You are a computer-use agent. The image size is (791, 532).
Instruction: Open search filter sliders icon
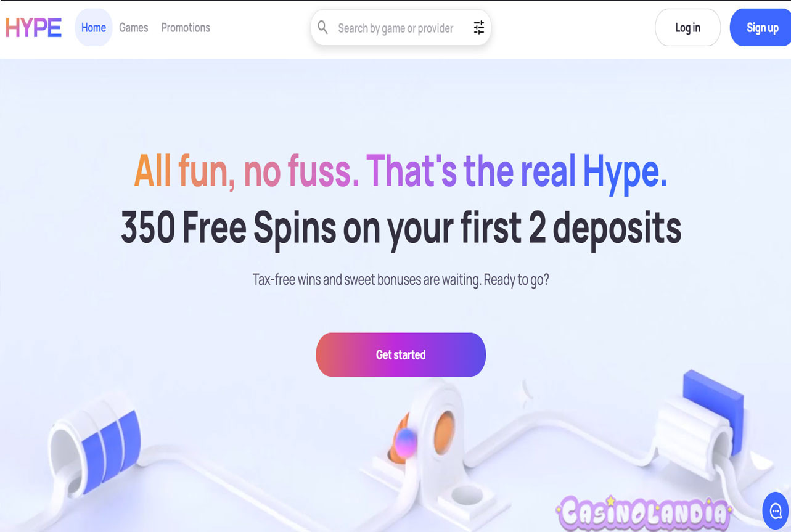[479, 27]
